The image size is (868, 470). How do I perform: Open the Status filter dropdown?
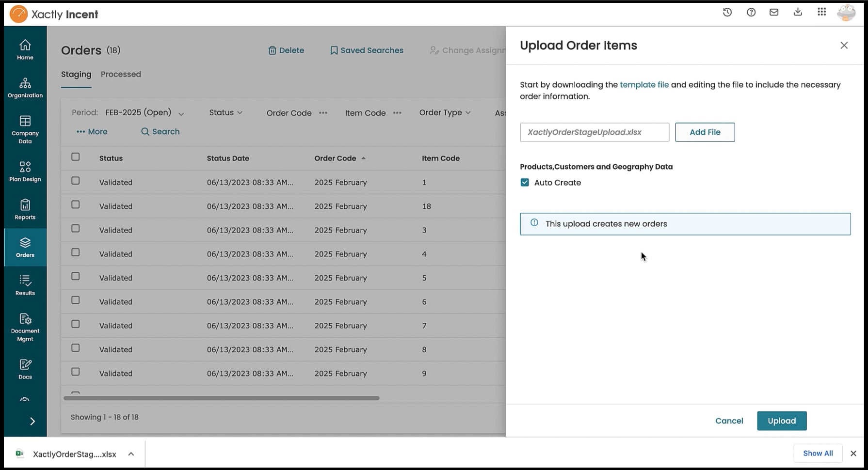point(225,112)
